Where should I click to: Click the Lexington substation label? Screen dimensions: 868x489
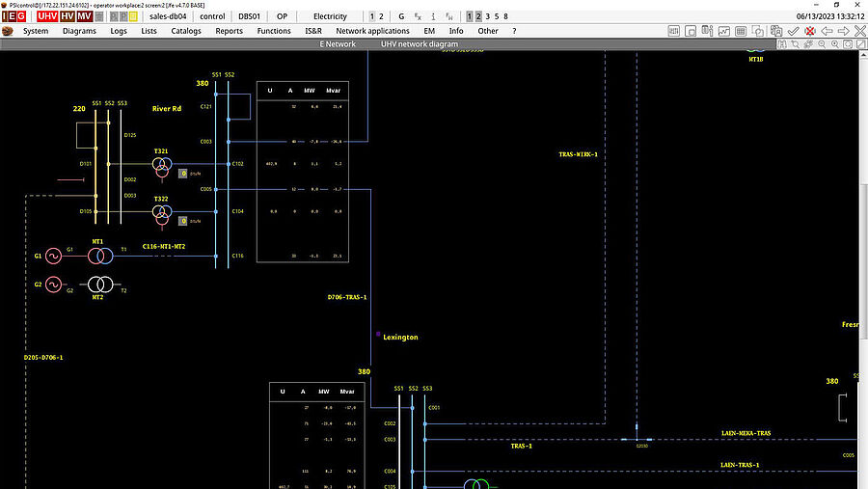[400, 337]
